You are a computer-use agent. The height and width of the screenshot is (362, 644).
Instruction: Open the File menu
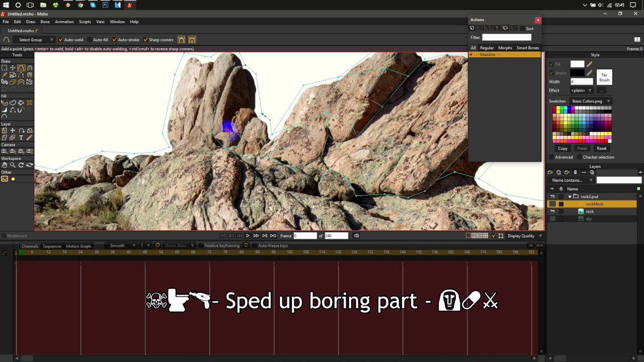tap(6, 22)
